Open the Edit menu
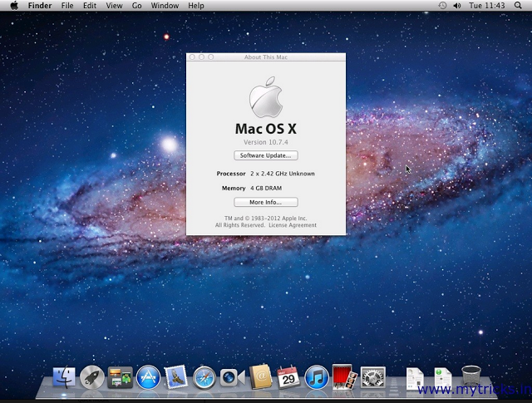532x403 pixels. click(90, 6)
